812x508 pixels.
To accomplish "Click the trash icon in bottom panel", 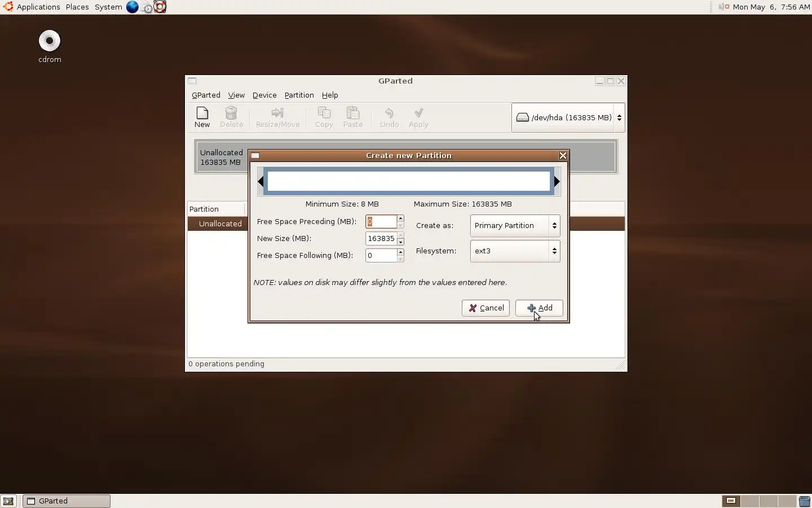I will 805,501.
